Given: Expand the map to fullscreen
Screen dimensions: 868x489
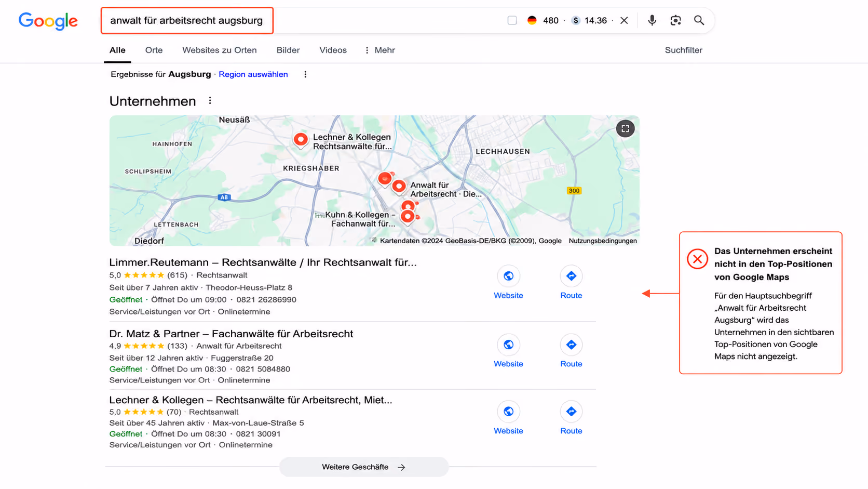Looking at the screenshot, I should pyautogui.click(x=625, y=128).
